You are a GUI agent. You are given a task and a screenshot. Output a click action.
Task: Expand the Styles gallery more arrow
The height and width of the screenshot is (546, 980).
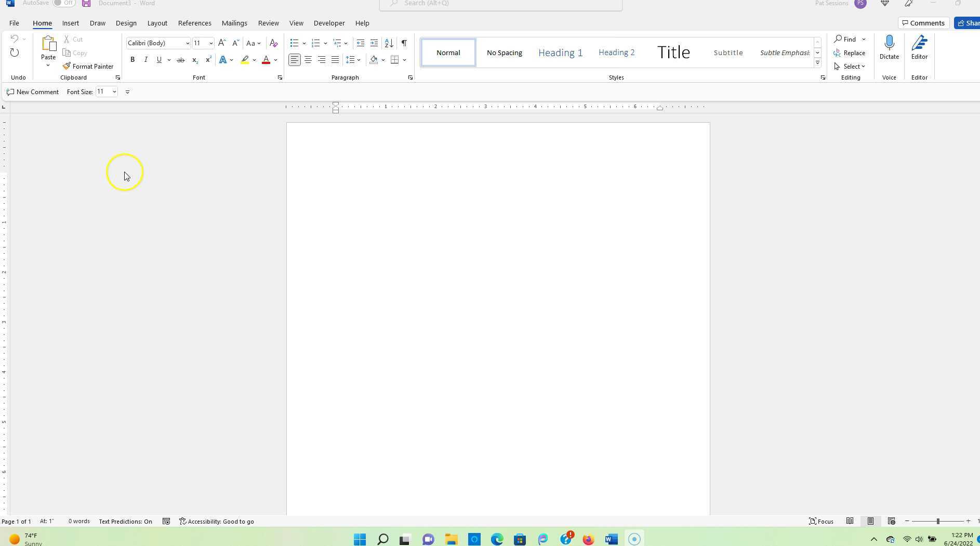817,63
